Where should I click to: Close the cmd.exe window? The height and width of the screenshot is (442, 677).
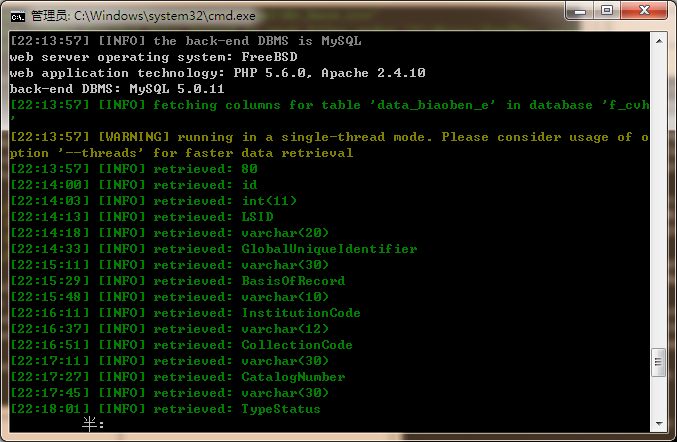click(x=644, y=10)
